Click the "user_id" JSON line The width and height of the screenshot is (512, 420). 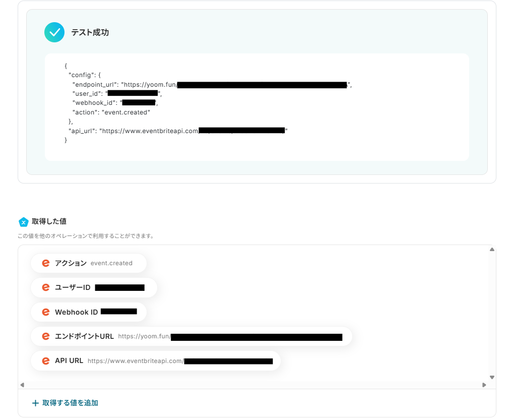coord(117,94)
